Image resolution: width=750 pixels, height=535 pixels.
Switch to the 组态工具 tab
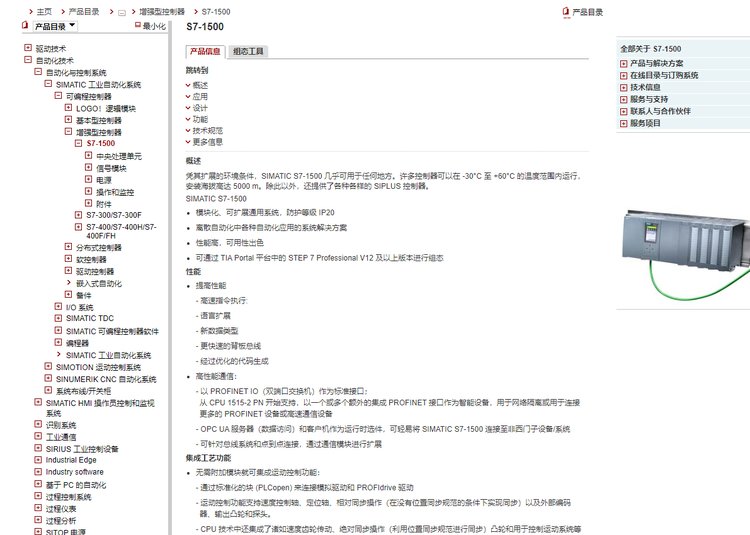coord(248,51)
